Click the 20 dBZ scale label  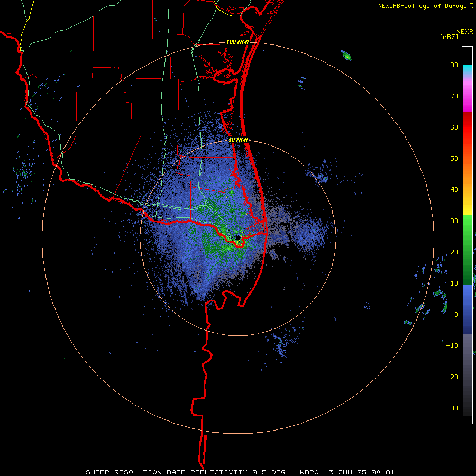pos(454,252)
